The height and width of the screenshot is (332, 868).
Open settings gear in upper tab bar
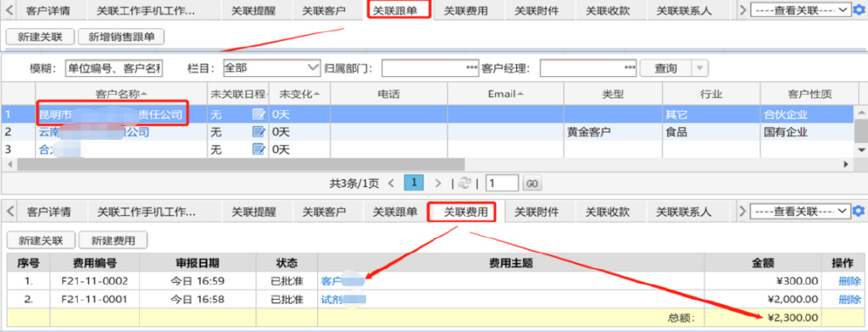pos(859,10)
